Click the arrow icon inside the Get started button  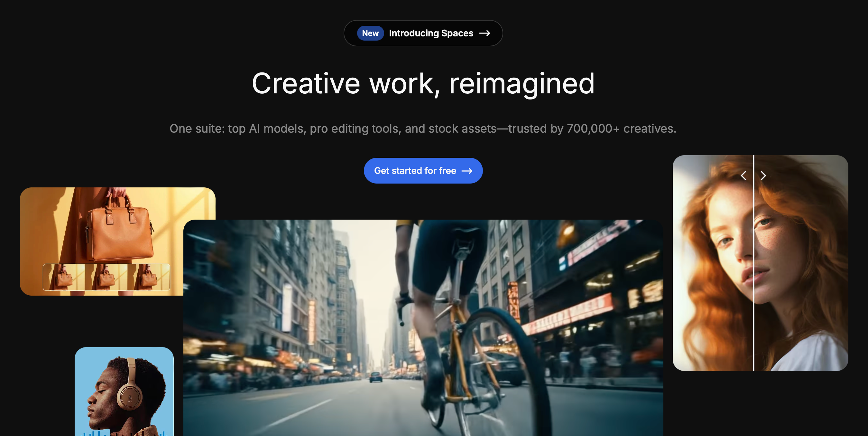click(467, 171)
